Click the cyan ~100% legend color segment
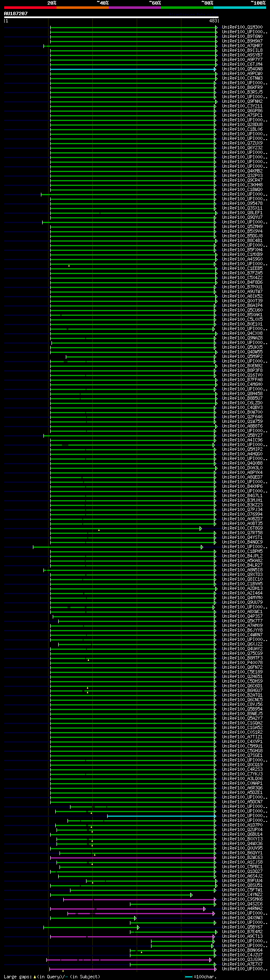270x980 pixels. point(239,8)
